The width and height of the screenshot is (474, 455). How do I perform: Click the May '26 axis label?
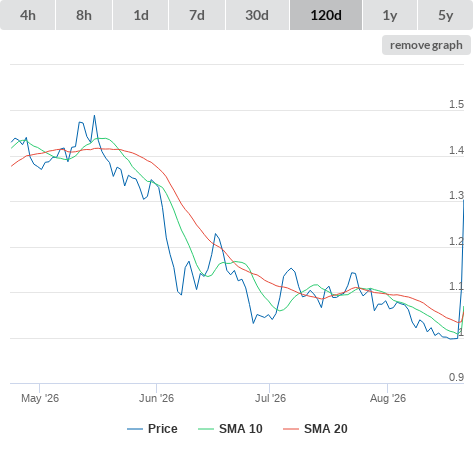click(x=40, y=398)
